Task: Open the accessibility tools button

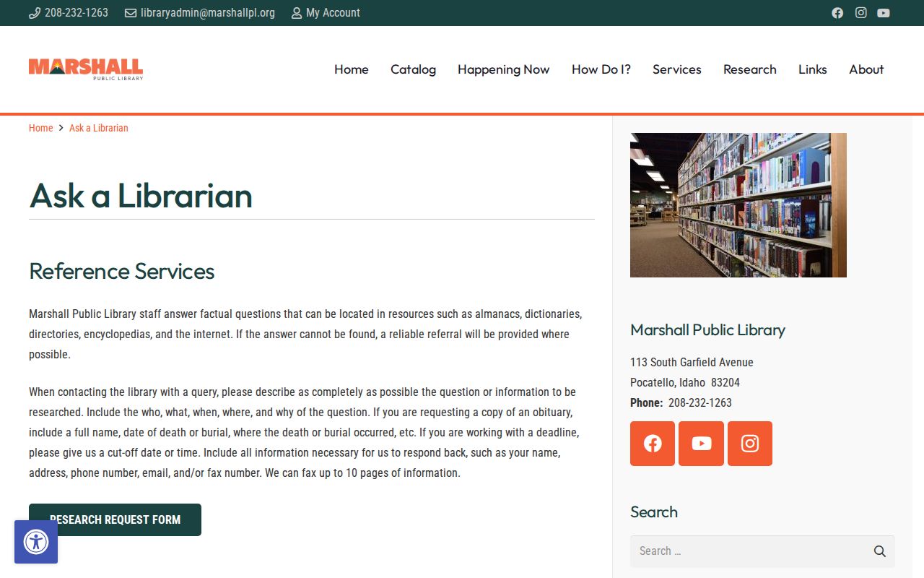Action: pos(36,542)
